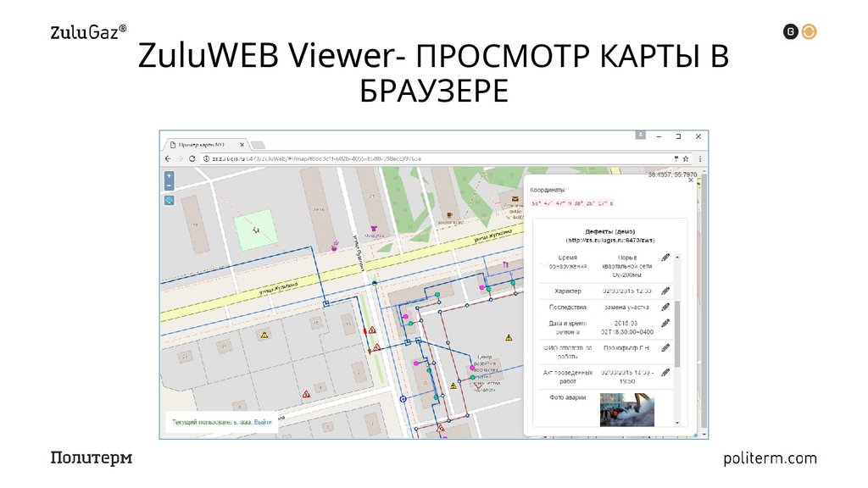Zoom out using the minus map control
The width and height of the screenshot is (868, 488).
coord(168,186)
